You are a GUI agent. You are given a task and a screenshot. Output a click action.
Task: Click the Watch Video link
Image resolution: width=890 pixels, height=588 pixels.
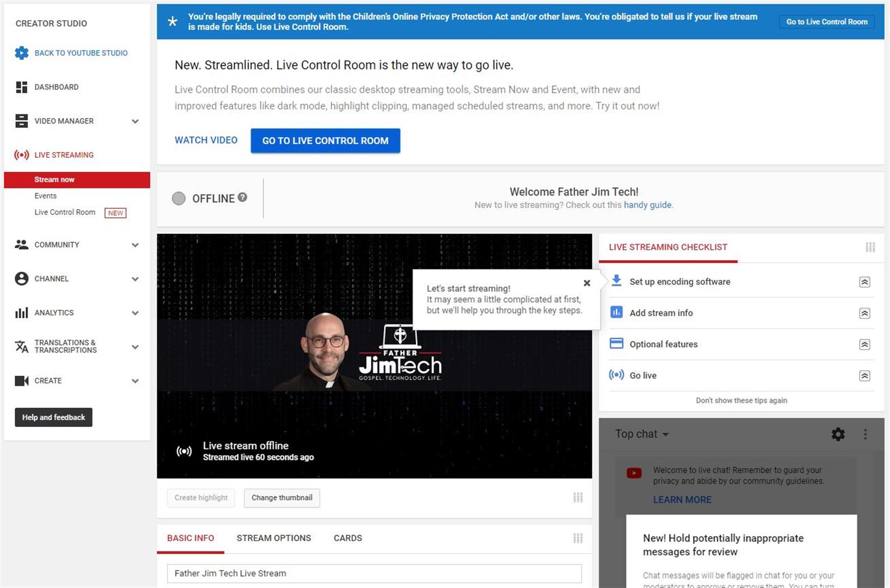pyautogui.click(x=206, y=140)
